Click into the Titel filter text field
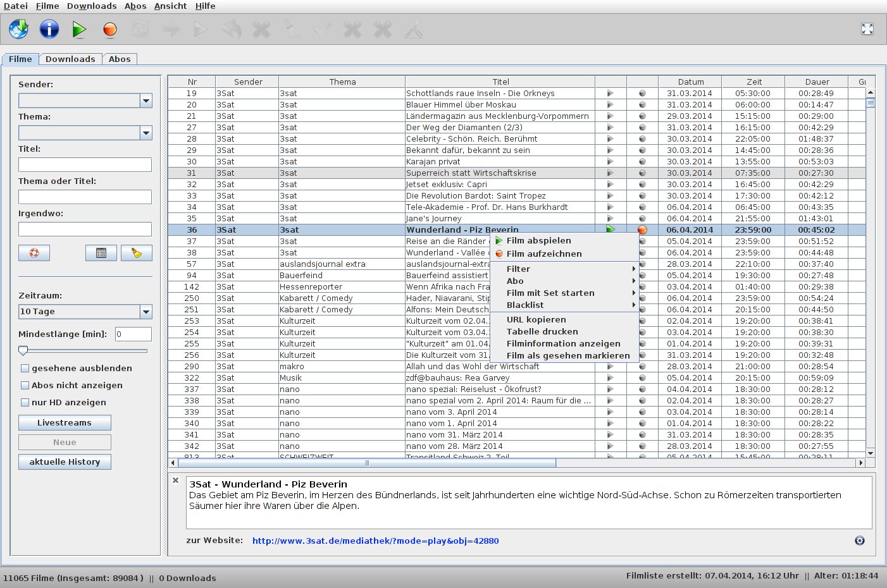Image resolution: width=887 pixels, height=588 pixels. [x=85, y=165]
